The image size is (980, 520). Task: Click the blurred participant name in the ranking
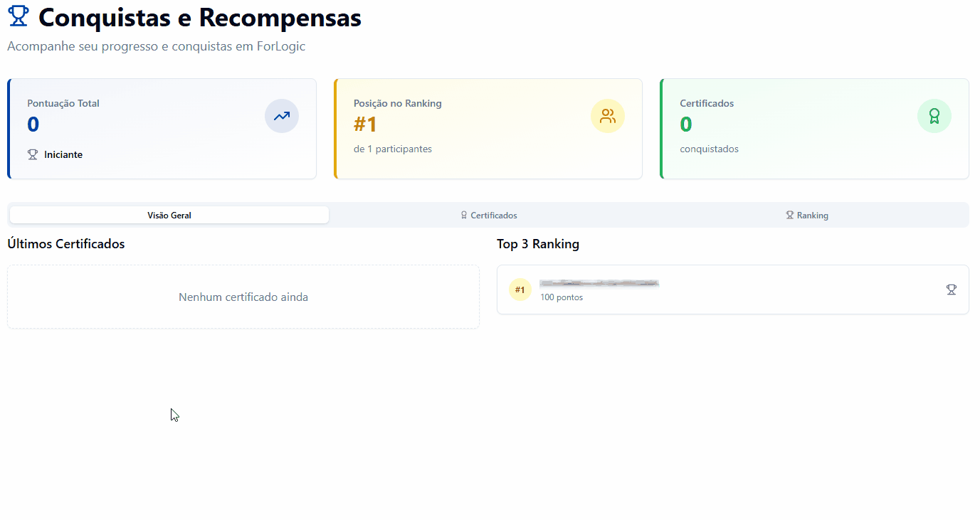coord(599,283)
